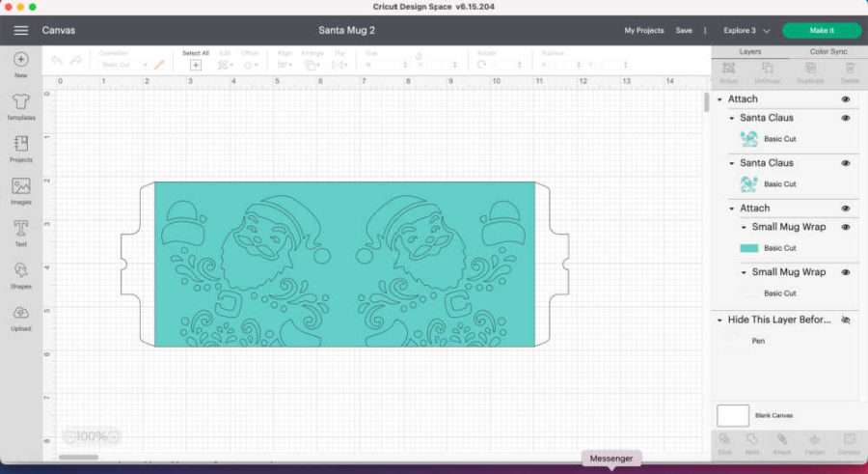868x474 pixels.
Task: Select the Blank Canvas thumbnail
Action: (x=733, y=415)
